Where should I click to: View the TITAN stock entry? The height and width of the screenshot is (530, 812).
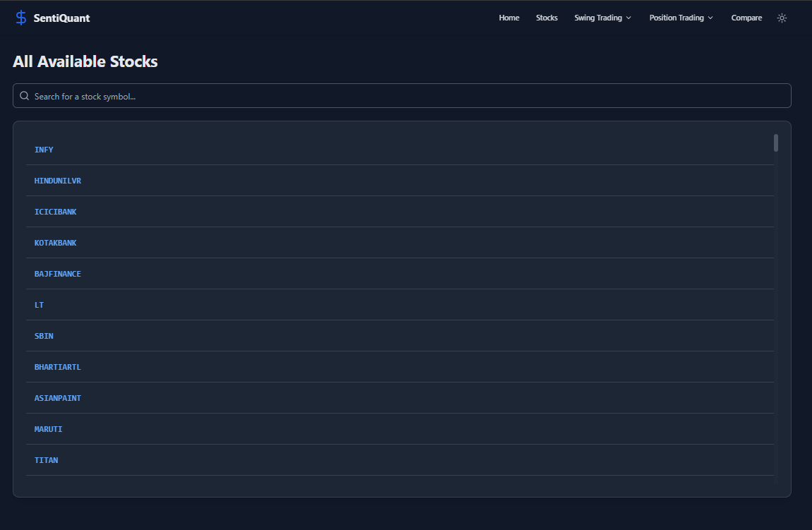click(x=46, y=459)
